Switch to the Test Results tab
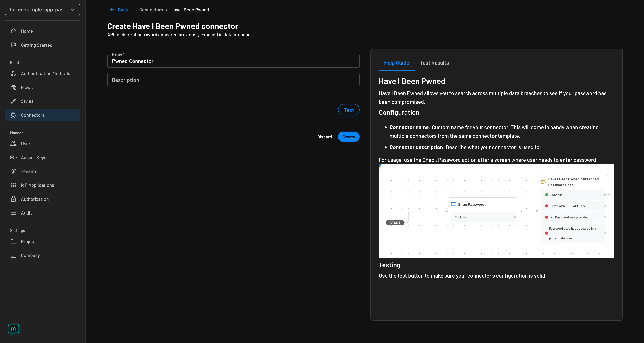 coord(434,63)
